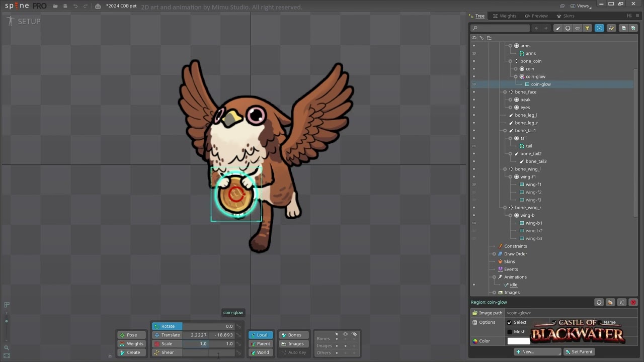
Task: Select Parent axes mode
Action: (x=260, y=344)
